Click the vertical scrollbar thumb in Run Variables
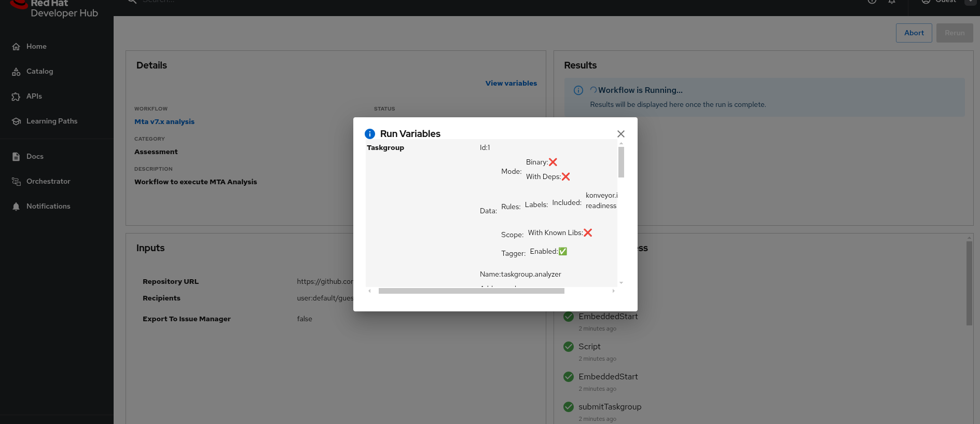Image resolution: width=980 pixels, height=424 pixels. [x=621, y=162]
